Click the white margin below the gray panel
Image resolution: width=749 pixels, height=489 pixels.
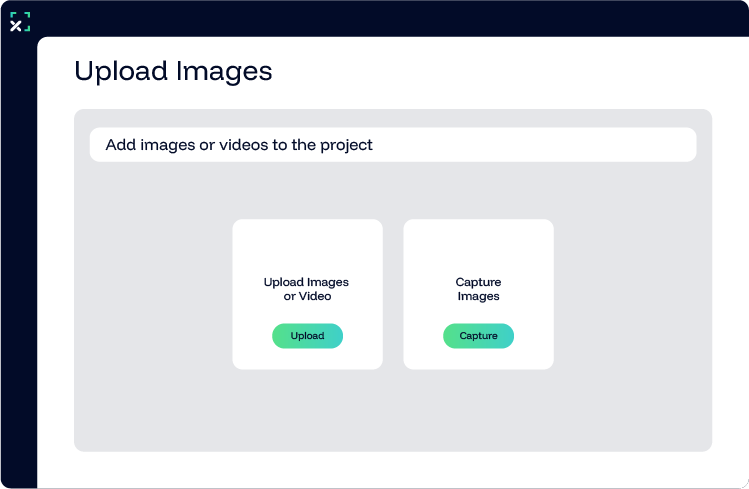coord(393,468)
